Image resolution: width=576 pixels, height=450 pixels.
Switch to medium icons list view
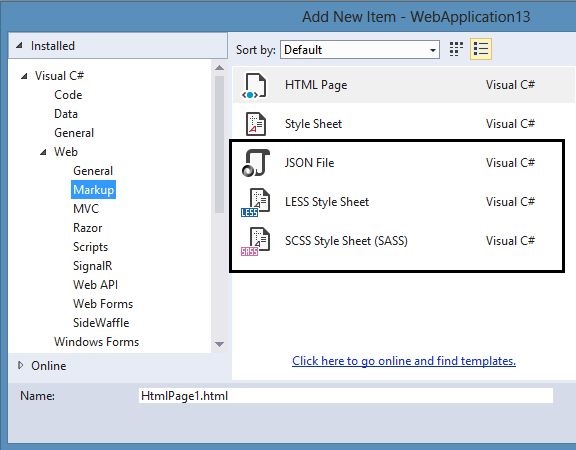point(481,49)
